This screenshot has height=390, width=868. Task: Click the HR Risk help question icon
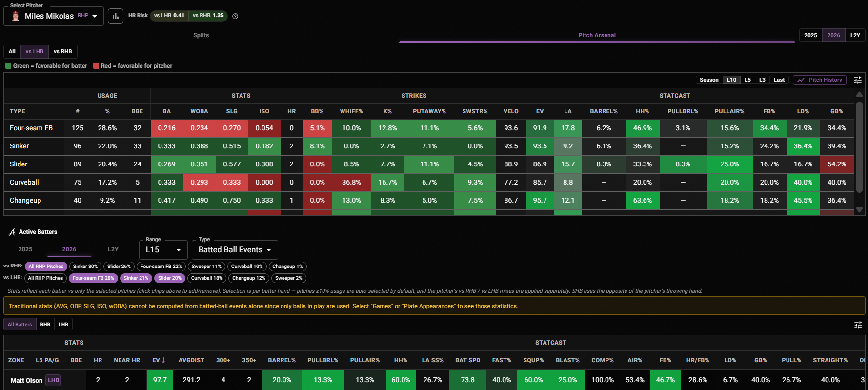click(x=235, y=16)
